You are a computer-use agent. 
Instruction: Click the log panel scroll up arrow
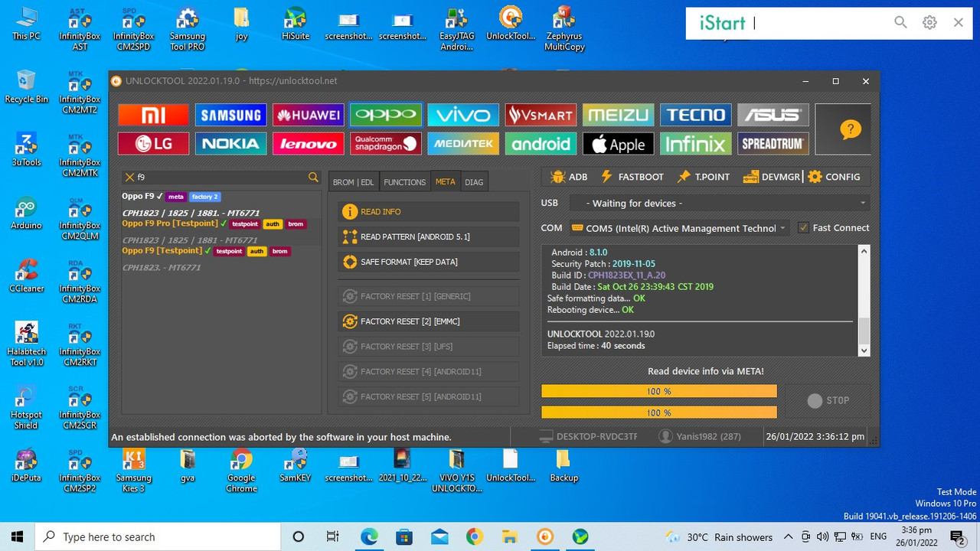point(864,251)
